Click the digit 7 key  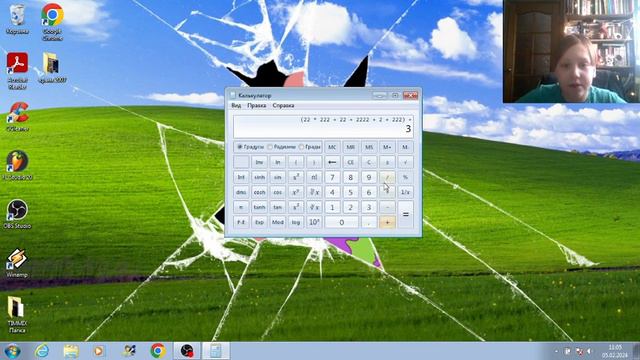pyautogui.click(x=332, y=177)
